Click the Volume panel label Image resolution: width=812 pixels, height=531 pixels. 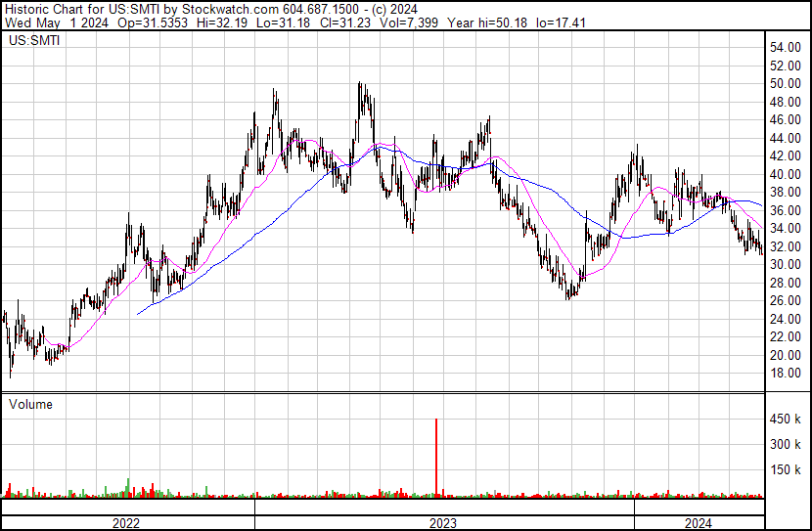pos(30,404)
